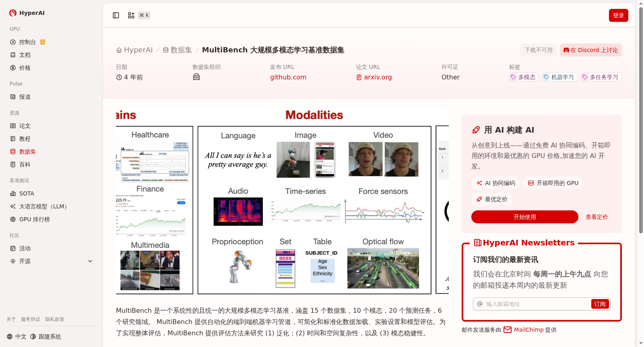This screenshot has height=347, width=644.
Task: Click the 机器学习 tag
Action: tap(560, 77)
